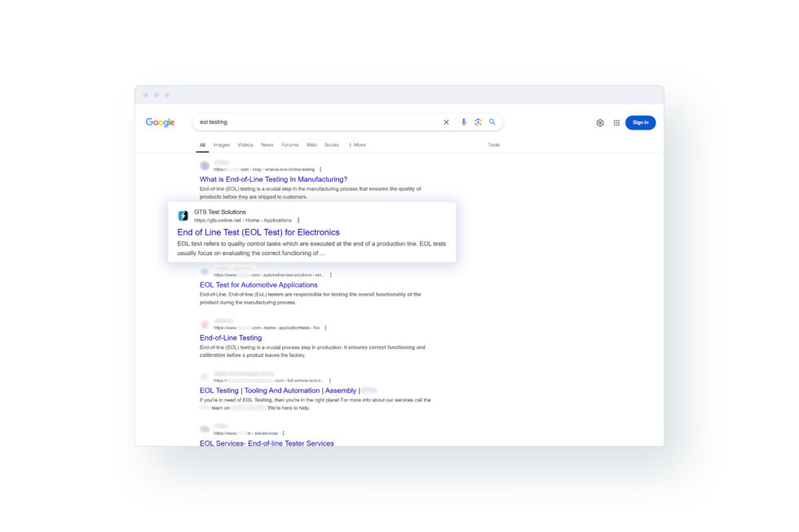Open three-dot menu for eol-services result
Screen dimensions: 799x532
(x=284, y=433)
